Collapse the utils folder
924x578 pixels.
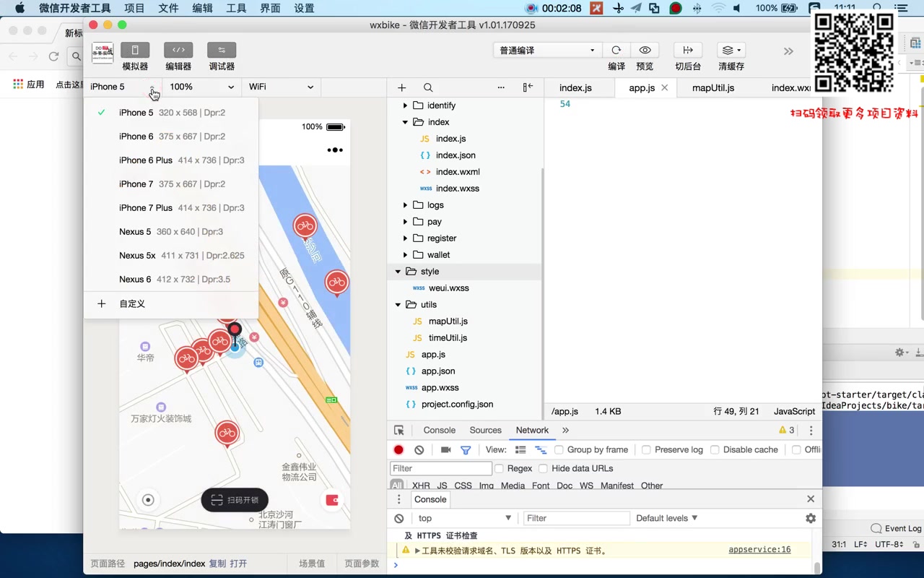pos(398,305)
